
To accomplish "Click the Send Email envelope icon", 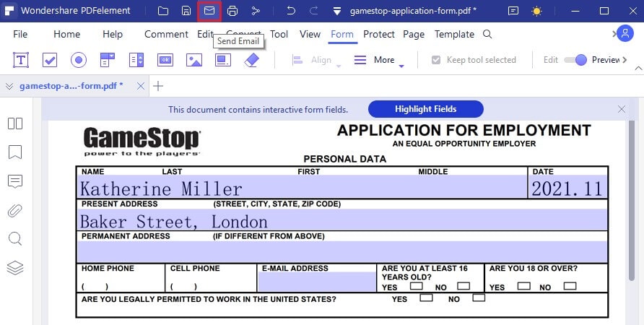I will pyautogui.click(x=209, y=11).
